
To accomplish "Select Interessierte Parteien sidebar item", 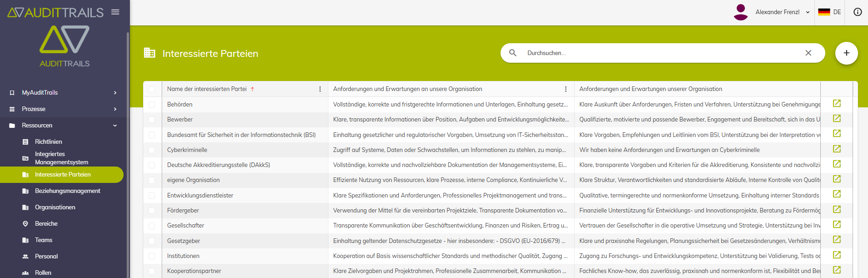I will tap(62, 175).
